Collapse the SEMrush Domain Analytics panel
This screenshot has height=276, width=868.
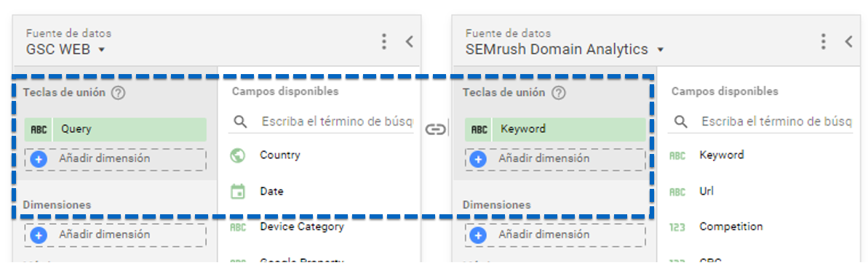[x=848, y=41]
